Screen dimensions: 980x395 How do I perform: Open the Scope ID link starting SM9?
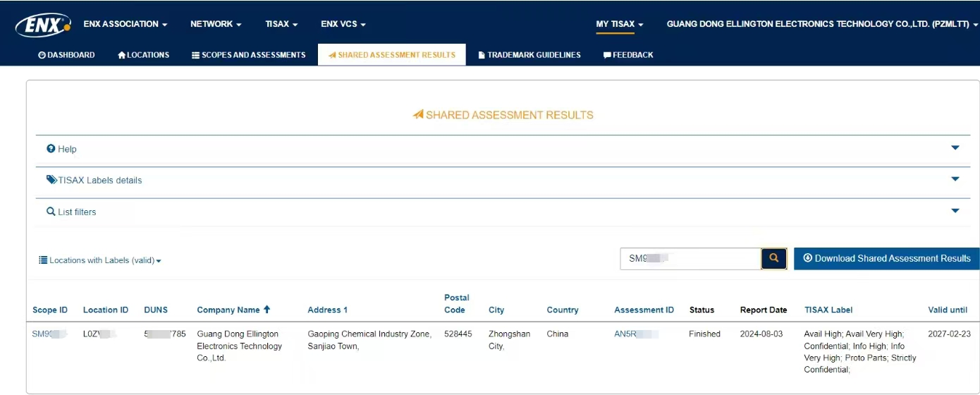[49, 334]
